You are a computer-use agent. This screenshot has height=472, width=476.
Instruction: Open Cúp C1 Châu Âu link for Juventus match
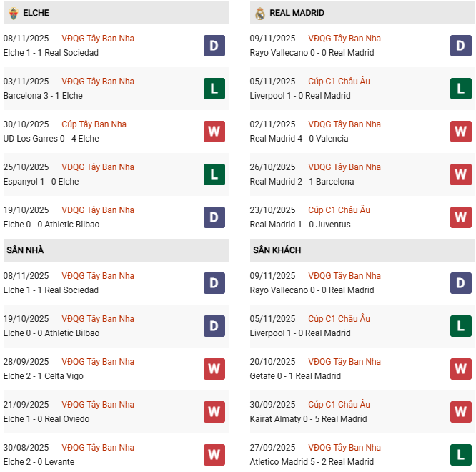tap(339, 210)
